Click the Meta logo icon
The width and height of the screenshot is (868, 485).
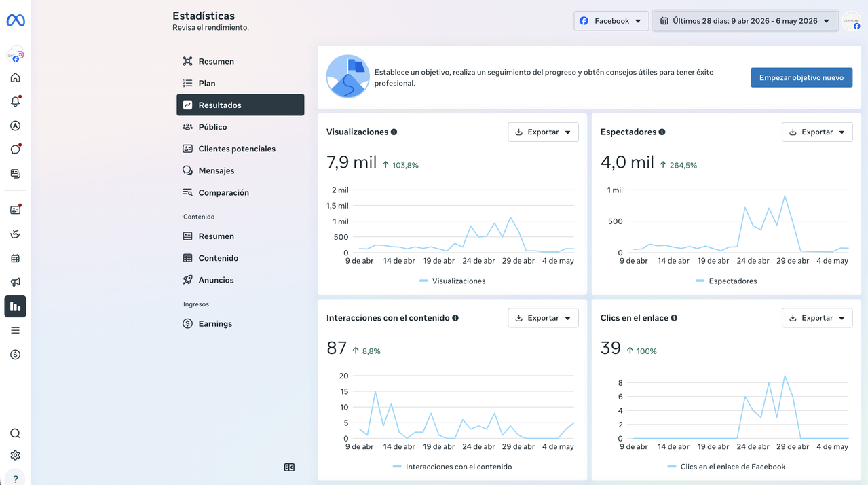tap(16, 21)
